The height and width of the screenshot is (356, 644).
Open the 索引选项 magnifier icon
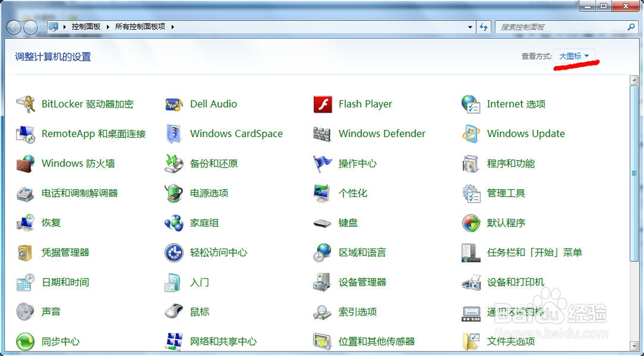click(x=323, y=312)
